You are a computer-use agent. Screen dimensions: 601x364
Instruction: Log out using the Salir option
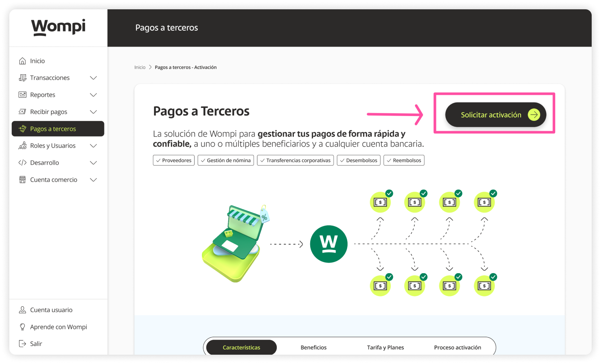(x=36, y=344)
